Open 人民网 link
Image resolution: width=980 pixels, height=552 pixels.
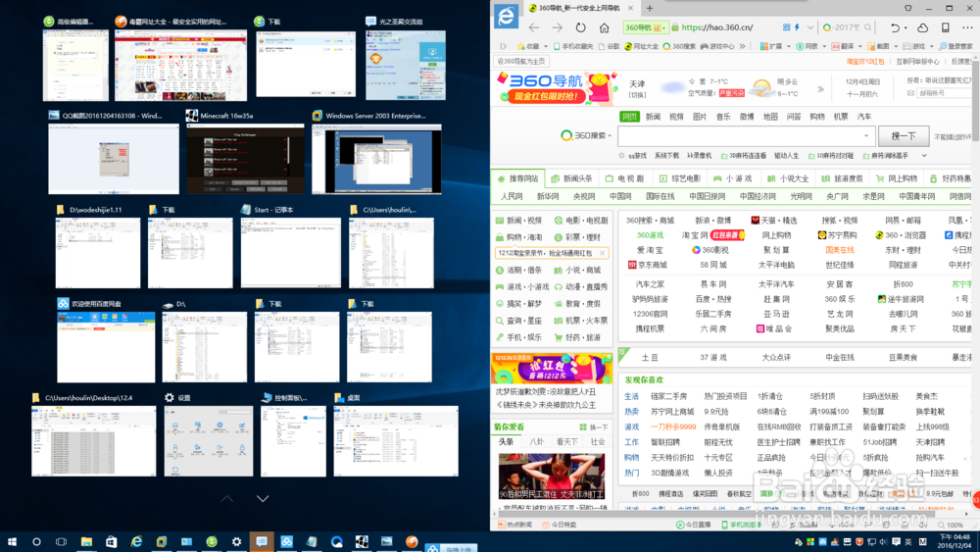click(512, 196)
